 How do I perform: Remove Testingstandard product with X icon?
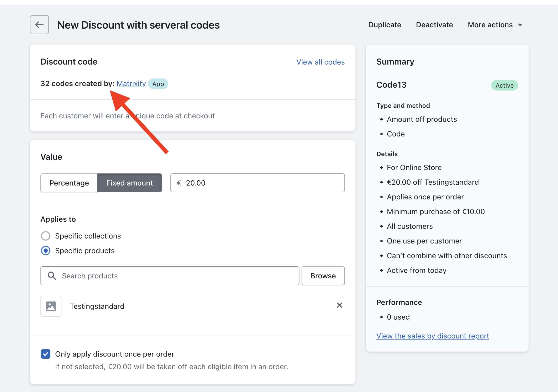339,305
